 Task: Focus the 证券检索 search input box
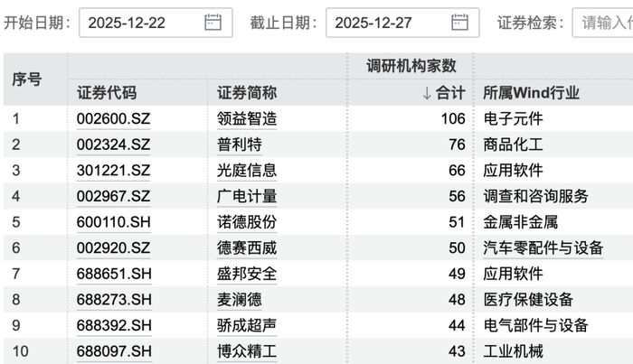point(603,23)
